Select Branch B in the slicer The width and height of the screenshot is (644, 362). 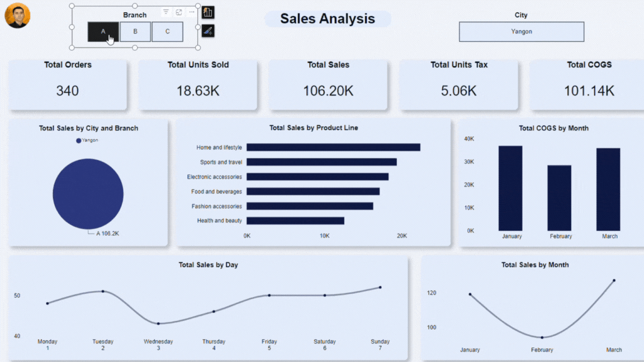coord(135,32)
